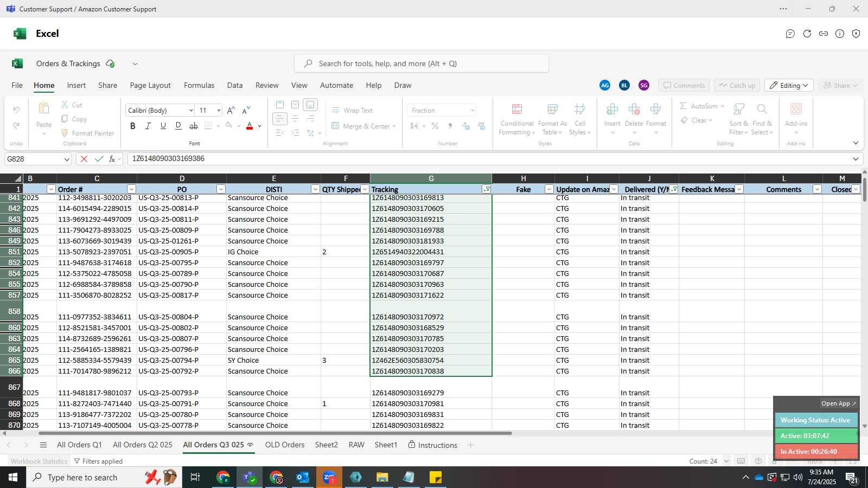The width and height of the screenshot is (868, 488).
Task: Confirm formula bar entry with checkmark
Action: (x=99, y=159)
